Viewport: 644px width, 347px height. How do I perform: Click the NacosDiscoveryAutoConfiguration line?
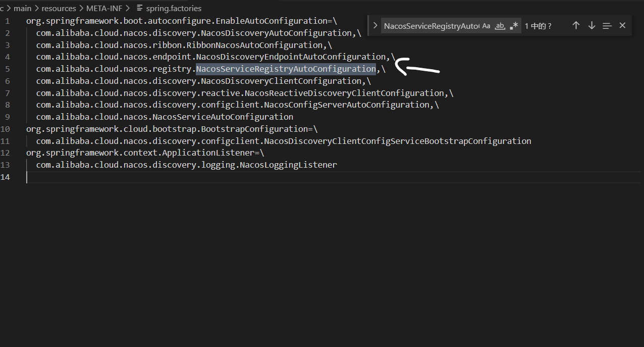[x=199, y=33]
